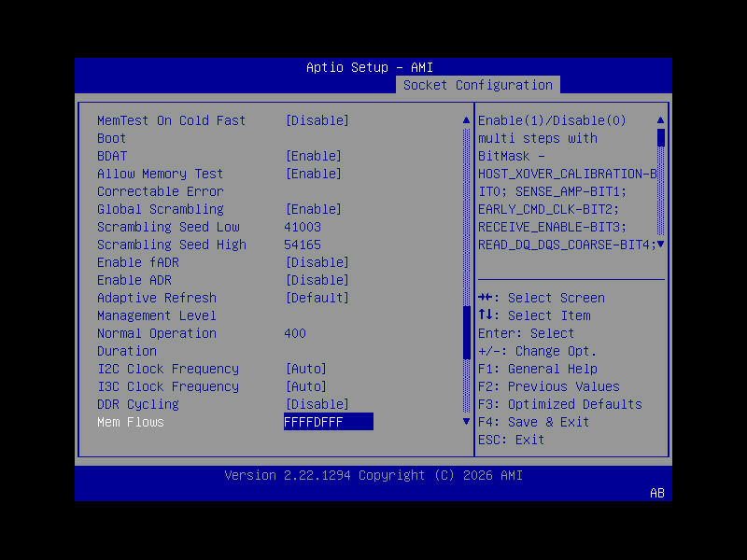Change DDR Cycling Disable option

(317, 404)
